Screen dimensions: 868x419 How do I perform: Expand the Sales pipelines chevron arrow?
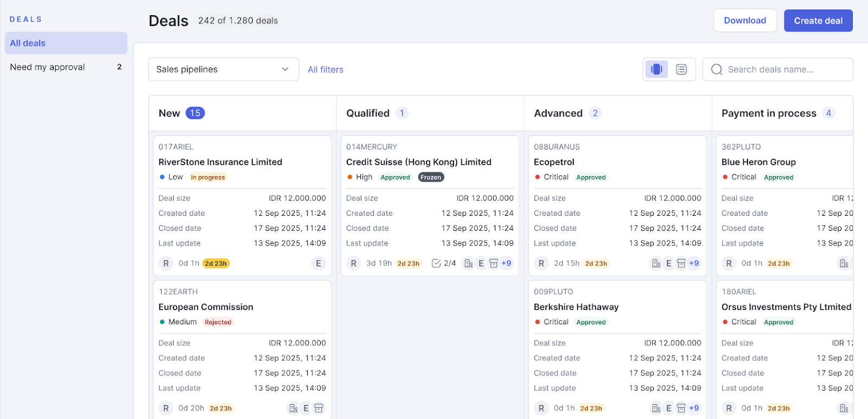click(285, 69)
